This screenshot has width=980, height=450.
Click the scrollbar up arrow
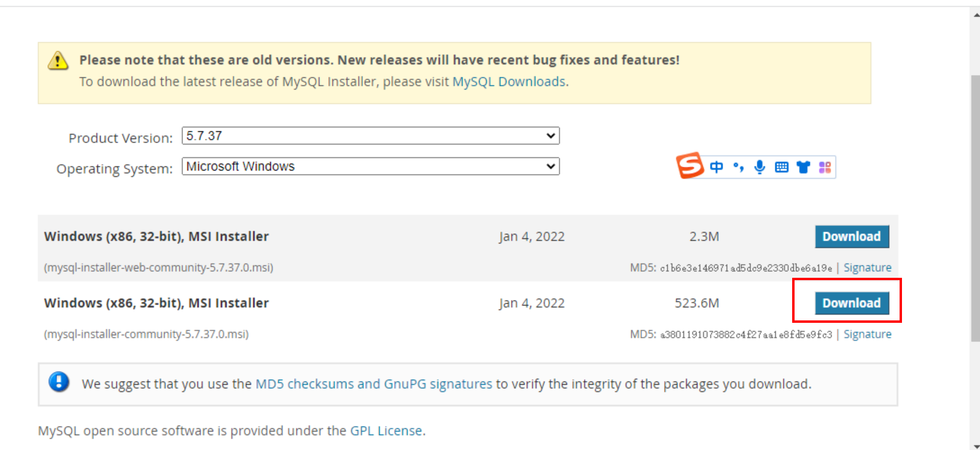(x=975, y=14)
